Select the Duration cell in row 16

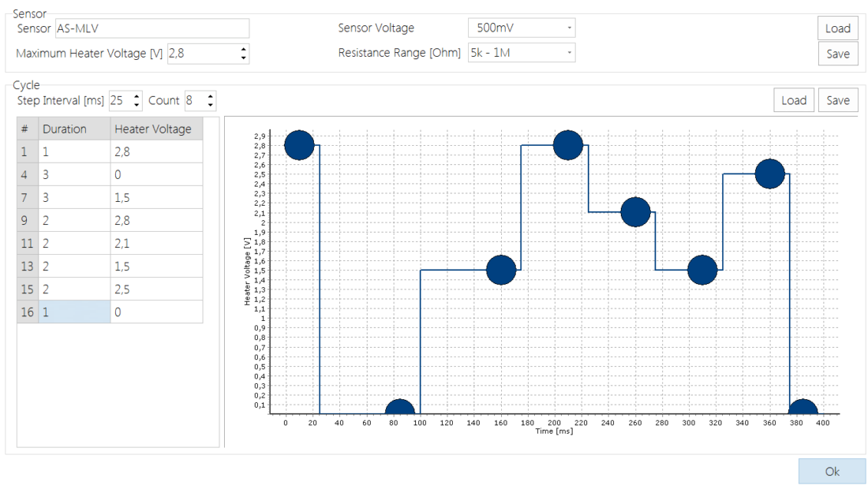75,312
